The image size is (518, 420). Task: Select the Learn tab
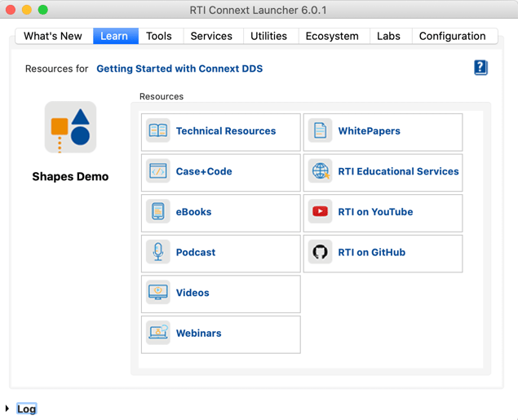[116, 36]
